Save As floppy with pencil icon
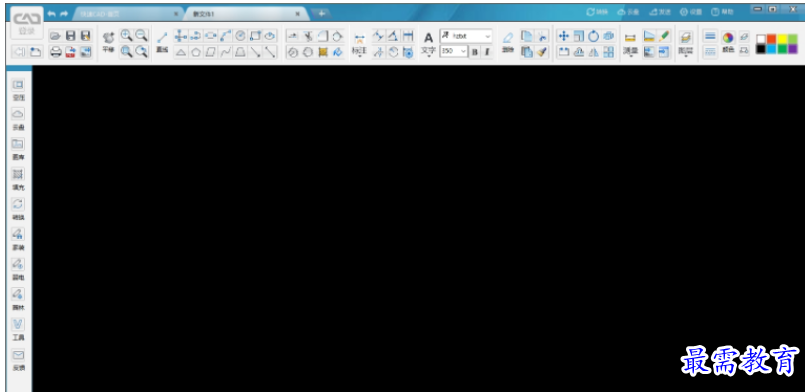 [x=86, y=36]
